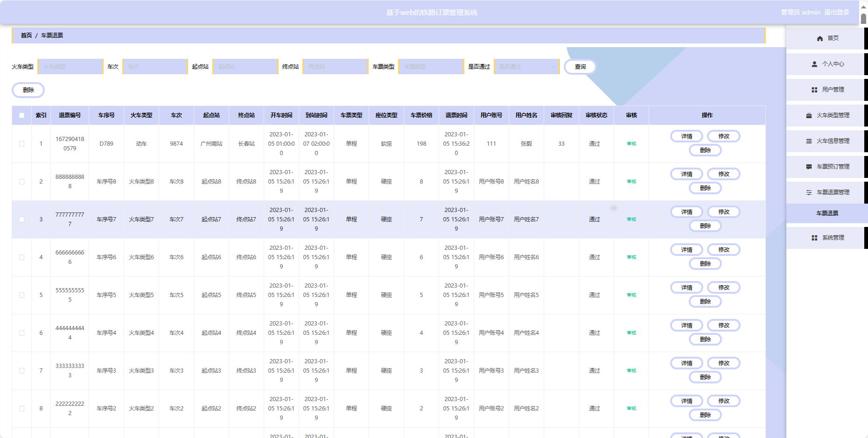This screenshot has height=438, width=868.
Task: Click the 火车类型 input field
Action: pos(70,67)
